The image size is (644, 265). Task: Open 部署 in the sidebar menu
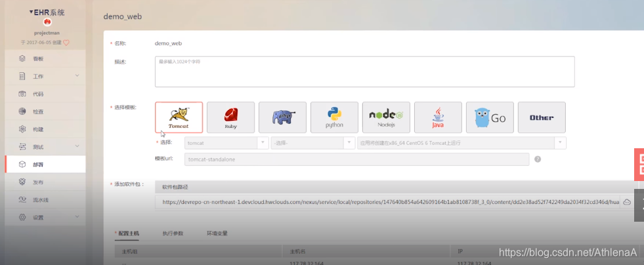click(x=45, y=165)
